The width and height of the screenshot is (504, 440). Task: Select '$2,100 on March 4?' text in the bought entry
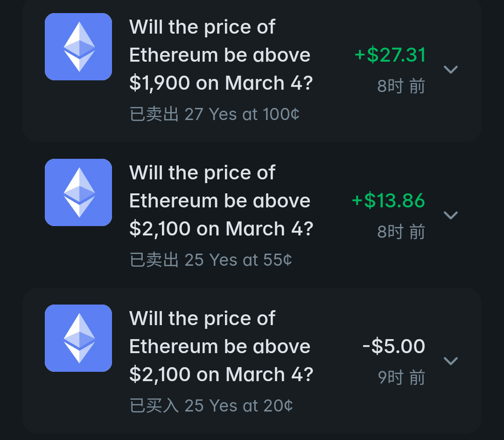click(221, 375)
